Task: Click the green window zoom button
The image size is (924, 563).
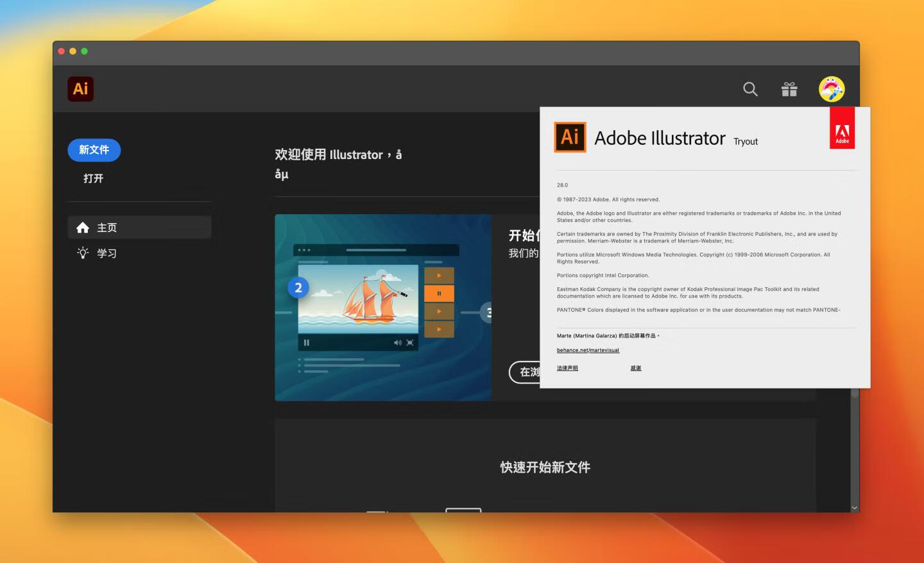Action: 84,51
